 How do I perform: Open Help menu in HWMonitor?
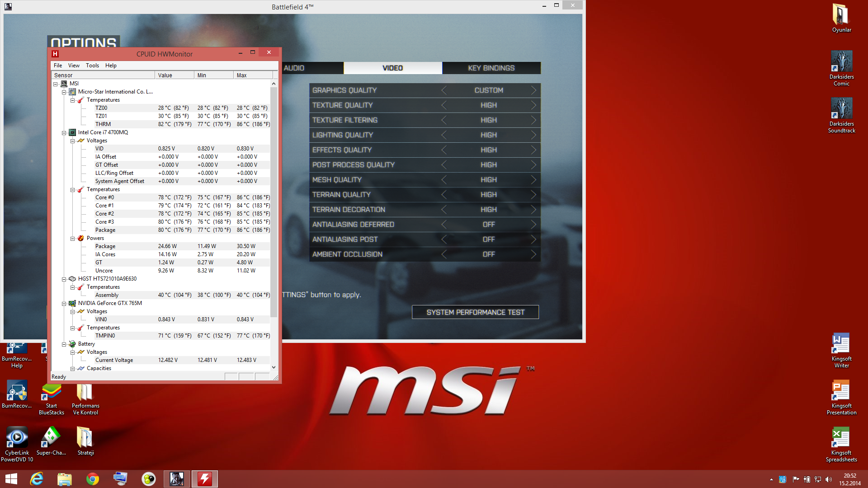(x=111, y=66)
